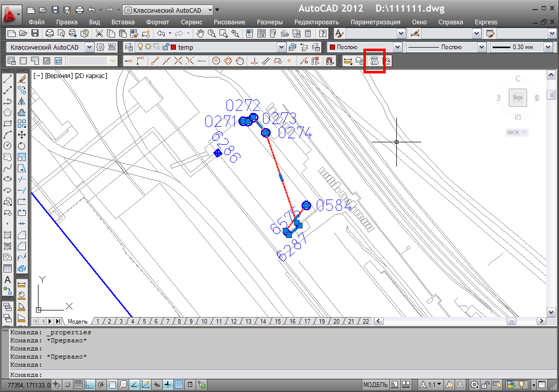
Task: Switch to layout tab 5
Action: click(144, 322)
